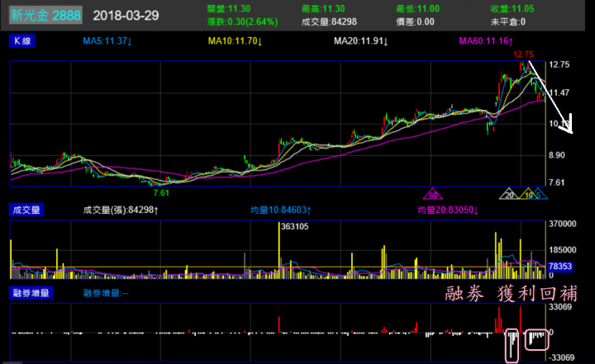The height and width of the screenshot is (364, 595).
Task: Click the green 7.61 low price label
Action: click(161, 192)
